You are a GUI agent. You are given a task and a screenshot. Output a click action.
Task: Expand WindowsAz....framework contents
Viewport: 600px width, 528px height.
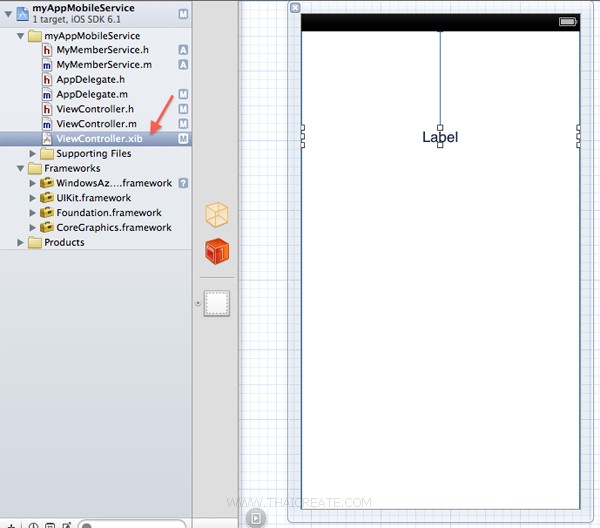33,183
